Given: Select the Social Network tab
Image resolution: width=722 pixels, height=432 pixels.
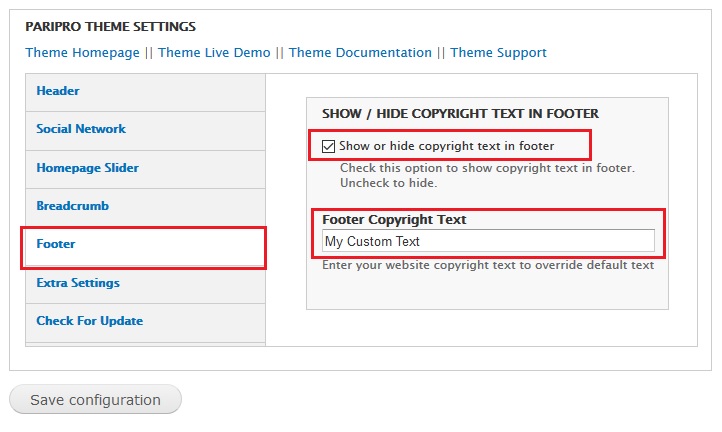Looking at the screenshot, I should coord(81,129).
